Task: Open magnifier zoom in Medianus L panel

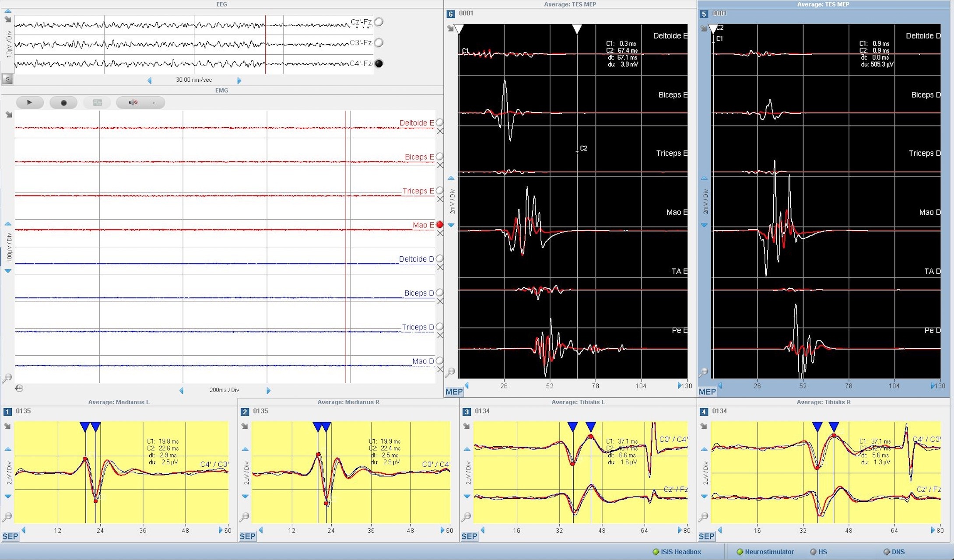Action: tap(7, 517)
